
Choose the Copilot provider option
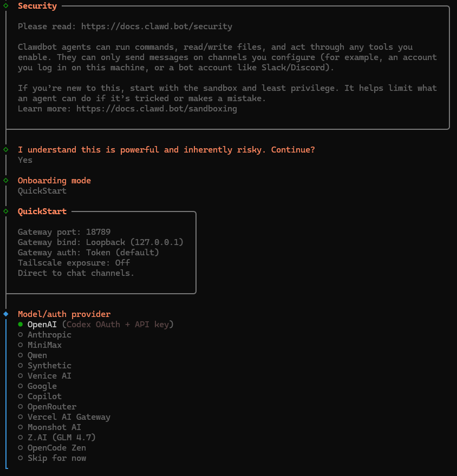(x=44, y=396)
